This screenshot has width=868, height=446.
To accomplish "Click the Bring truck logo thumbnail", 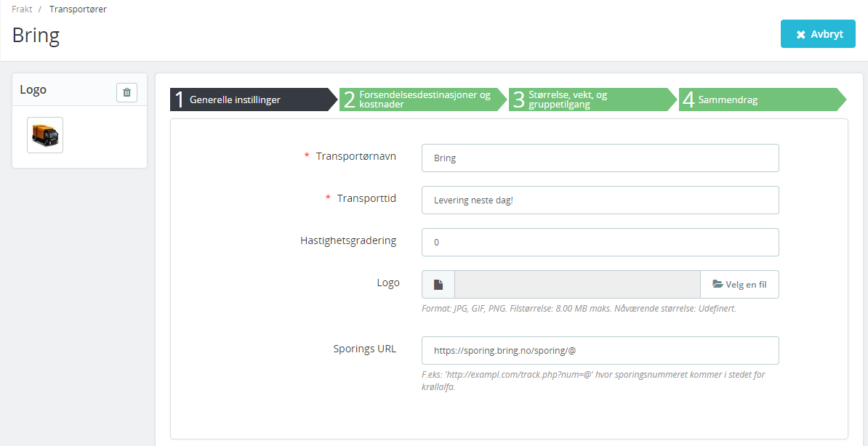I will (x=45, y=135).
